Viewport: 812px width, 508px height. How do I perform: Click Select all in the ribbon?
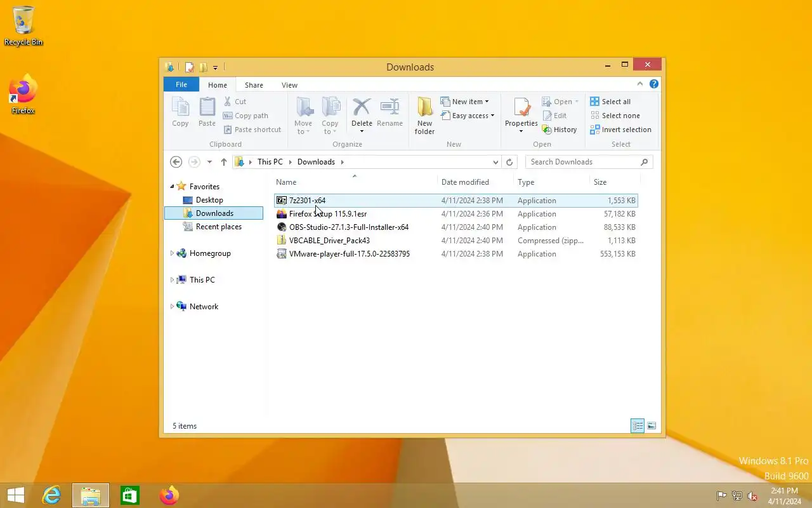[x=610, y=102]
